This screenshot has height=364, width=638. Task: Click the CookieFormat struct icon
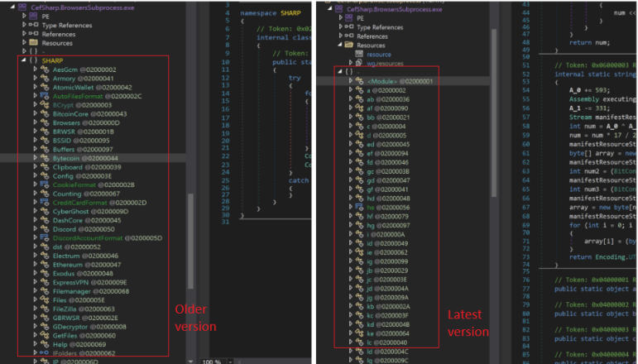pos(45,184)
